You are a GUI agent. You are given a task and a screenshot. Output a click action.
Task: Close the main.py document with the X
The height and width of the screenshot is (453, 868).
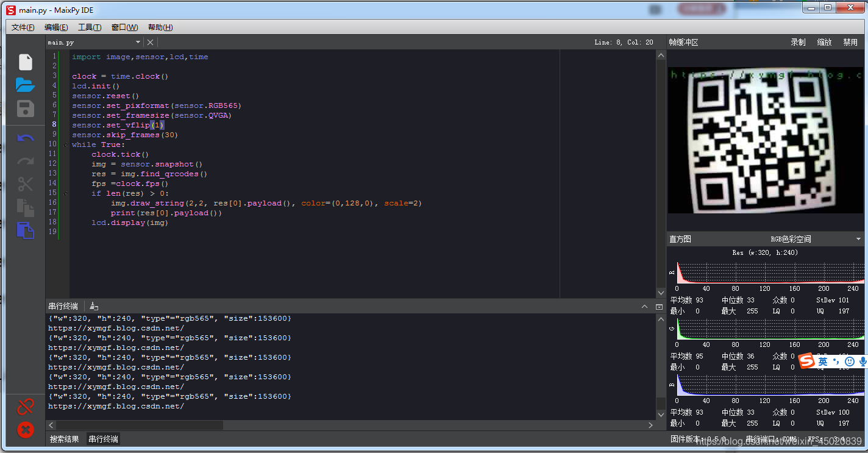tap(151, 42)
